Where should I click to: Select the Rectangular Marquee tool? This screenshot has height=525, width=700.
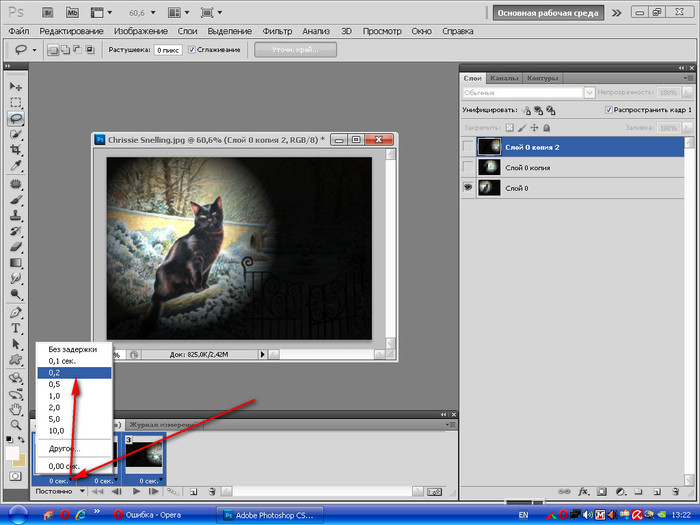[16, 102]
